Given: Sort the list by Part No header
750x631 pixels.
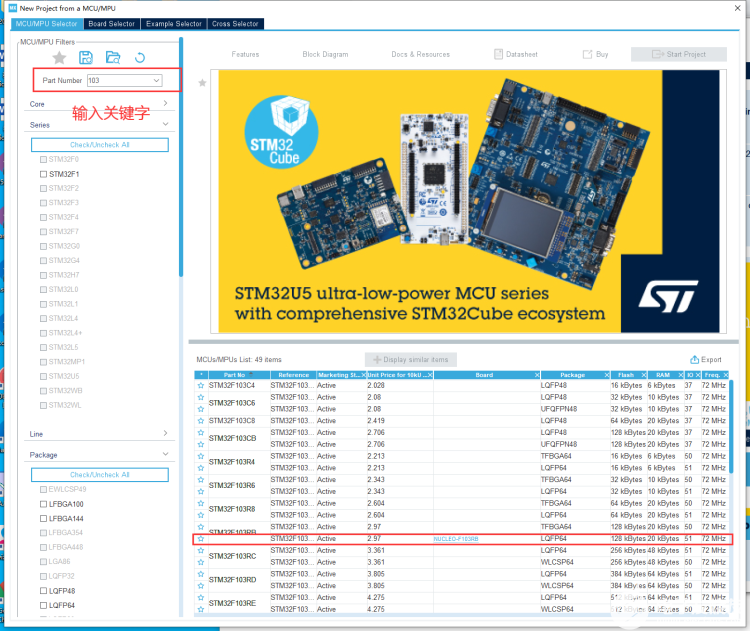Looking at the screenshot, I should (x=228, y=375).
